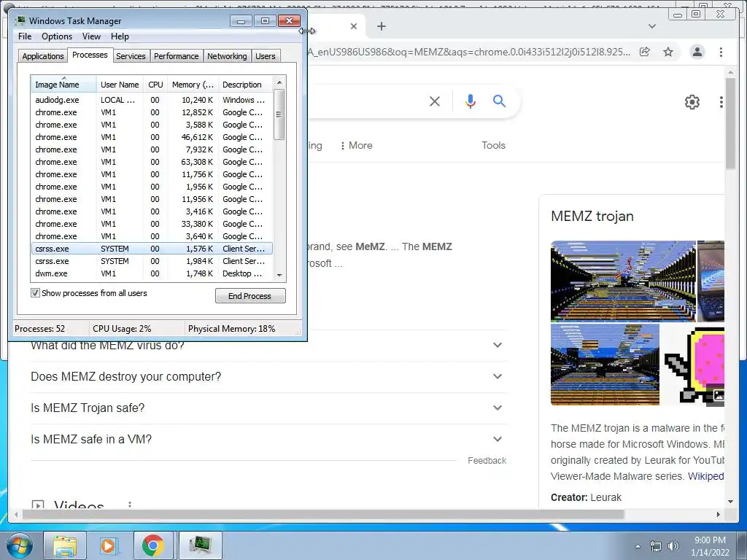Click the volume speaker tray icon
This screenshot has height=560, width=747.
(x=673, y=546)
